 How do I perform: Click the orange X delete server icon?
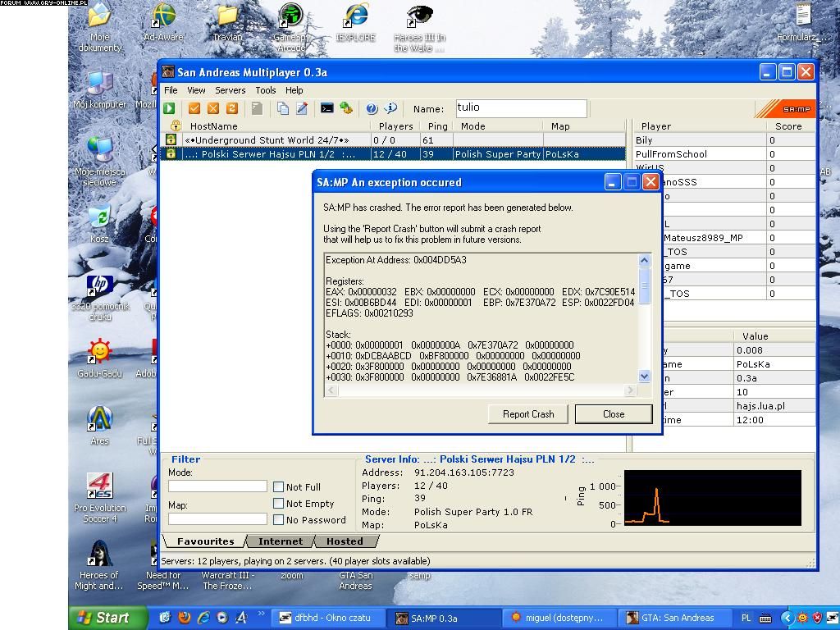coord(213,108)
